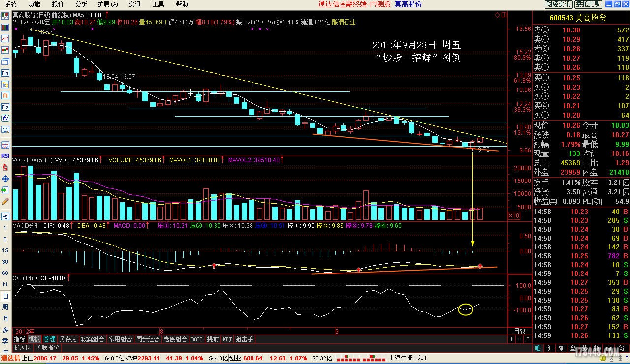
Task: Select the pencil drawing tool icon
Action: point(5,201)
